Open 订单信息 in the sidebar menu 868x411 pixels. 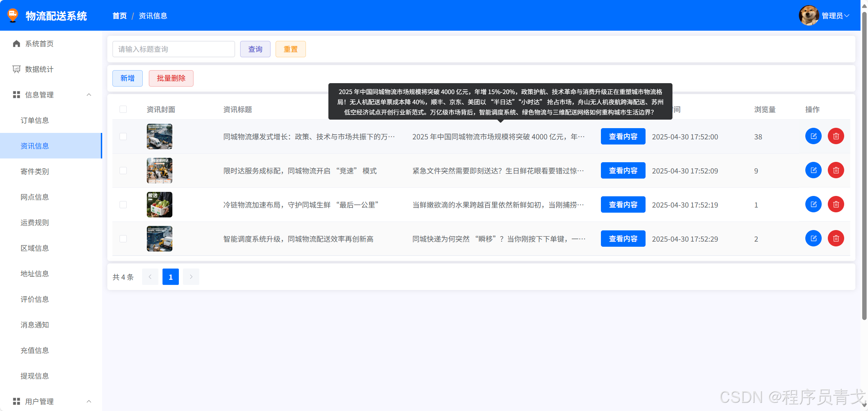(x=35, y=120)
